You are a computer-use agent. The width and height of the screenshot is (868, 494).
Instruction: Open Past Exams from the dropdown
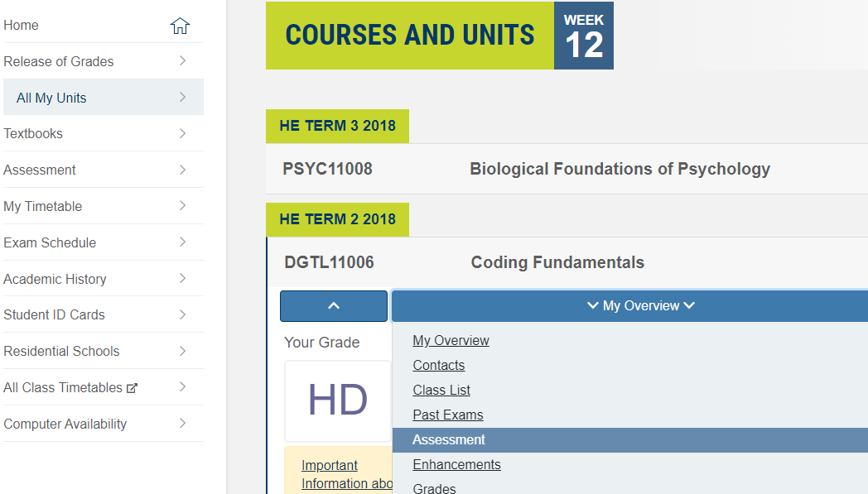(448, 415)
